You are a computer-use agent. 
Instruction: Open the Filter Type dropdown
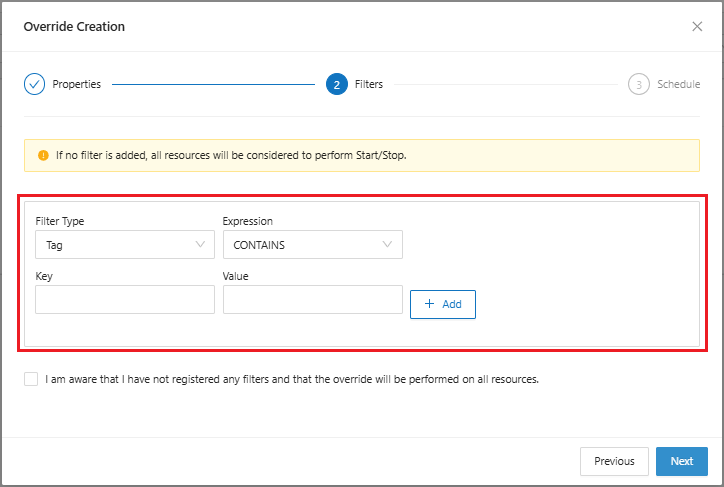(x=124, y=244)
